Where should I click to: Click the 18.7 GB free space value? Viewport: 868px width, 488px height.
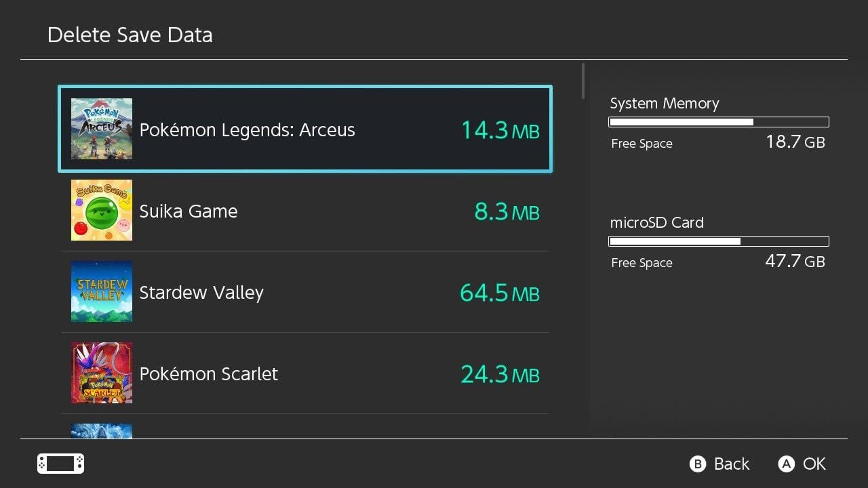click(x=795, y=142)
